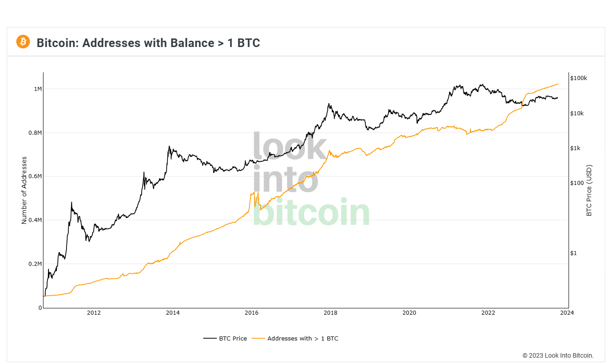The image size is (612, 364).
Task: Click the $1 right axis label
Action: [574, 253]
